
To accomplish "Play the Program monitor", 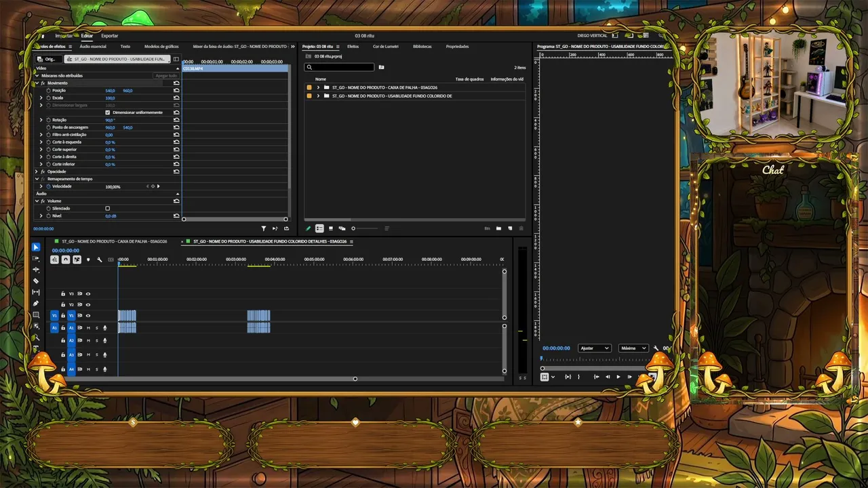I will [x=618, y=377].
